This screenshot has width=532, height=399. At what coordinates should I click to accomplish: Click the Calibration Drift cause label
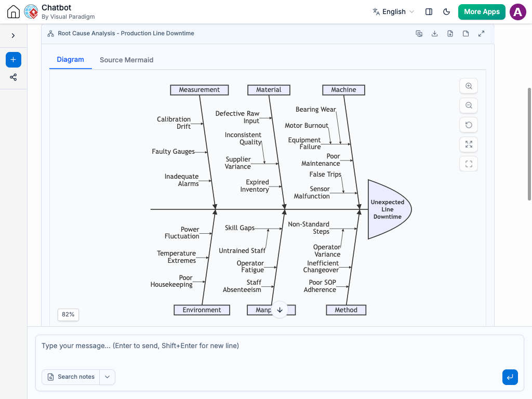(174, 123)
